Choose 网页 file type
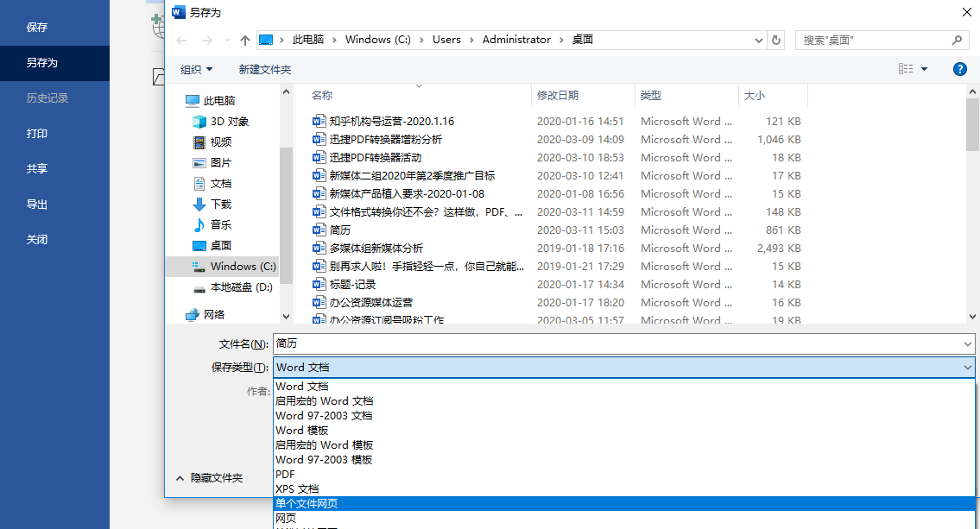980x529 pixels. (x=286, y=519)
